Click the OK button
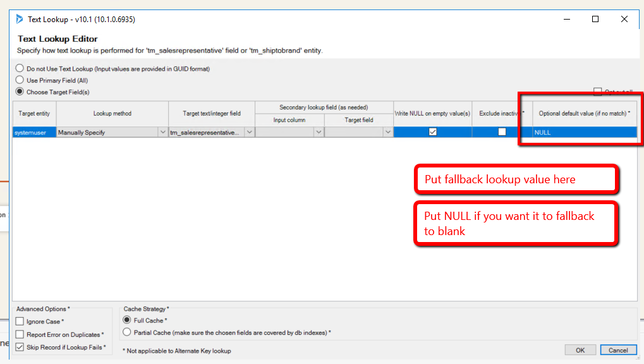The image size is (644, 364). click(x=580, y=350)
